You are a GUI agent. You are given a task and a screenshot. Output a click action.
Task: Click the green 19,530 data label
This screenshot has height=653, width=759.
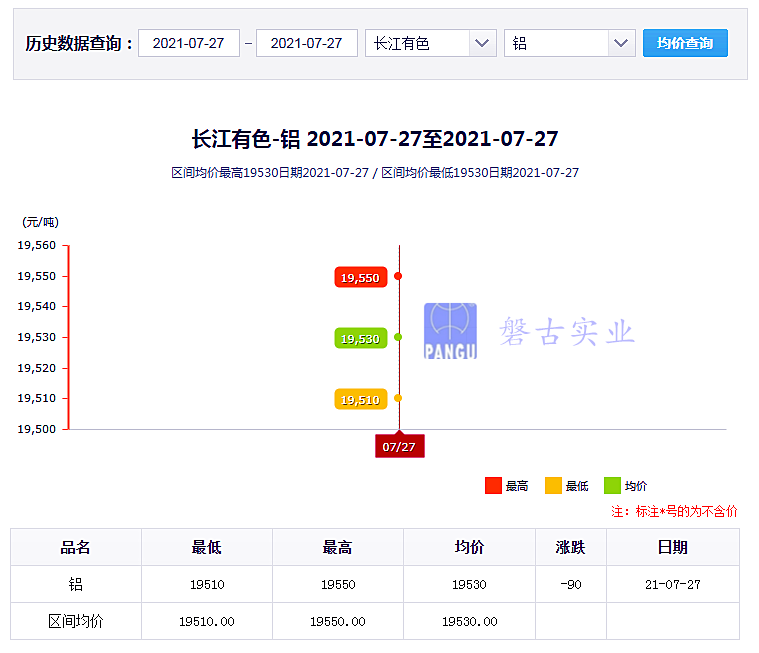tap(360, 339)
